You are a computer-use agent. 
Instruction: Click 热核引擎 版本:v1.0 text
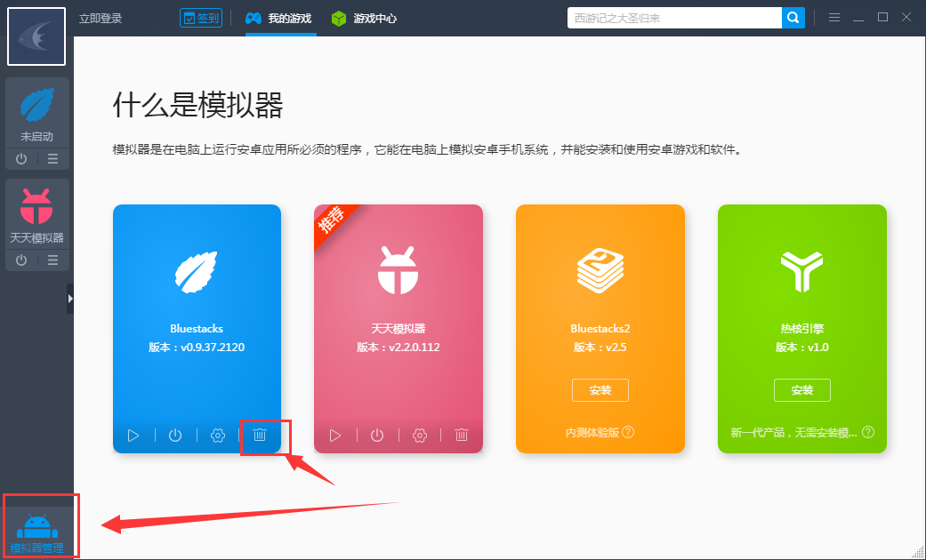802,347
